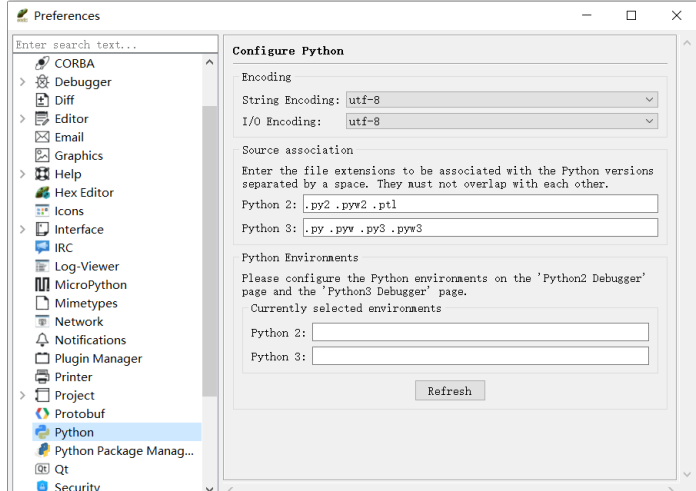
Task: Select the Python Package Manager icon
Action: (42, 451)
